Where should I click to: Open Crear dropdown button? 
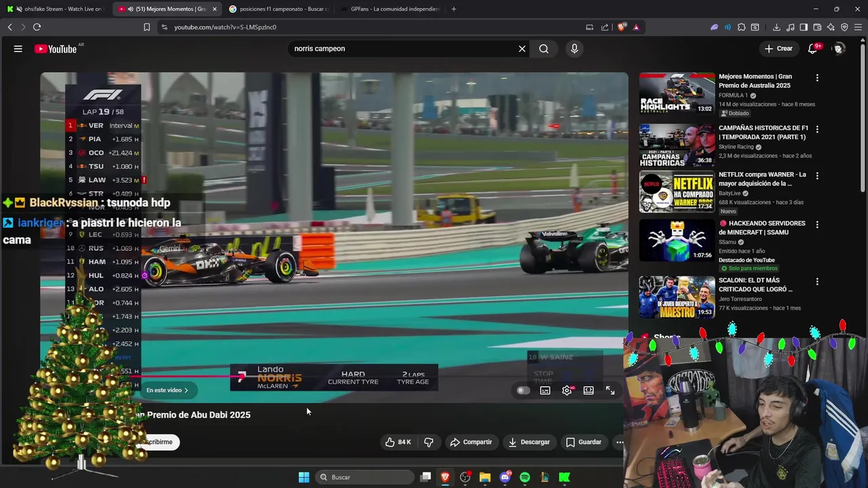pos(778,49)
